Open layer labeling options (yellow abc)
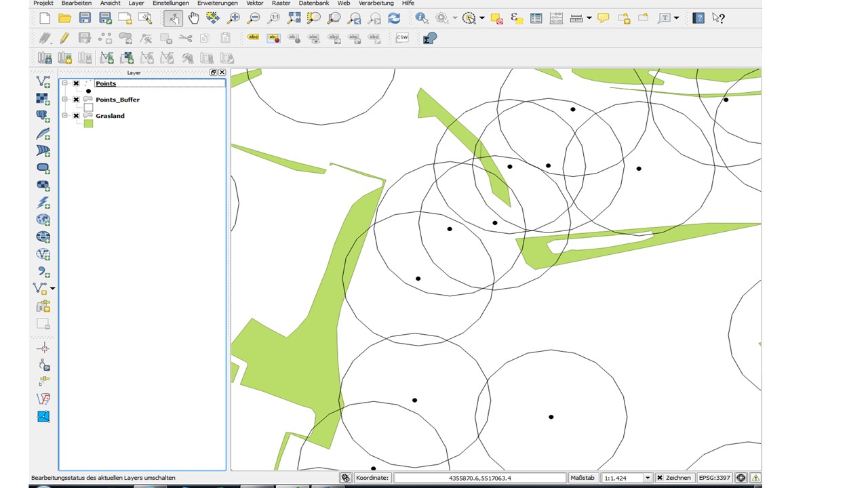Image resolution: width=868 pixels, height=488 pixels. pos(254,38)
